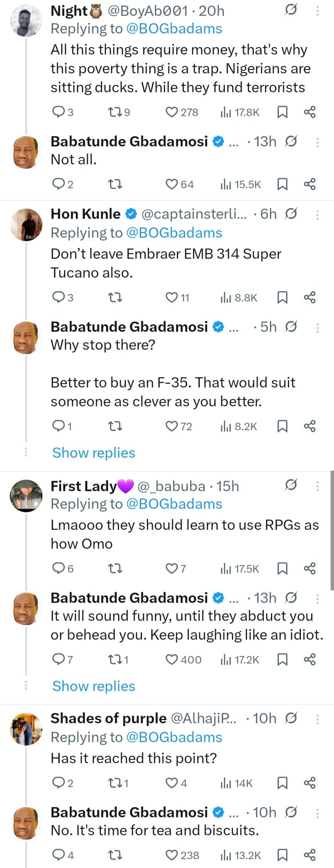Open replies to Hon Kunle's Super Tucano tweet
334x868 pixels.
[58, 298]
